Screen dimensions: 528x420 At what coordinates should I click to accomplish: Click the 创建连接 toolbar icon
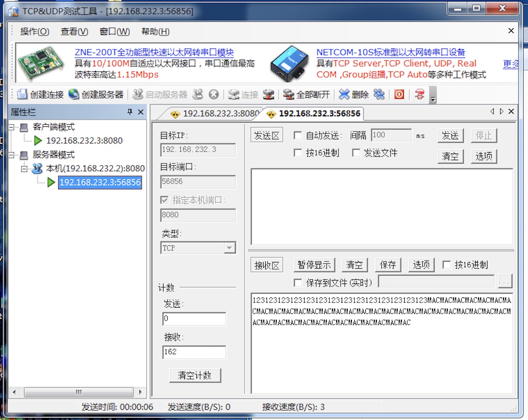tap(22, 94)
